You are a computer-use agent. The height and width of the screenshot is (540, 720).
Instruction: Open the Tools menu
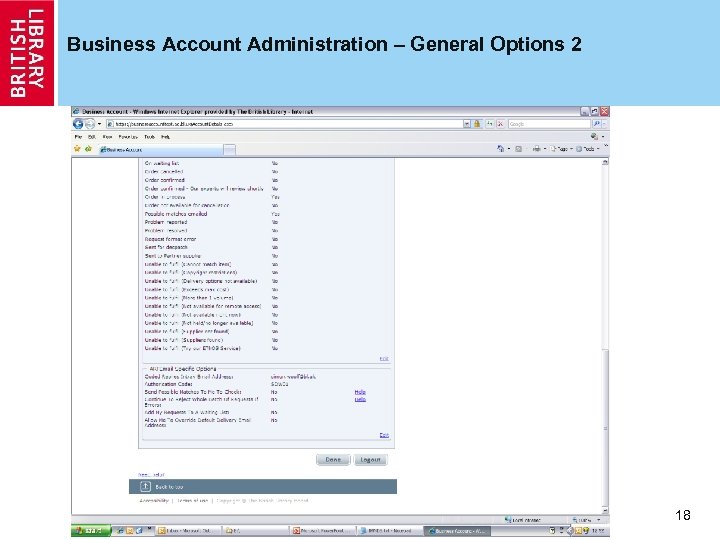tap(150, 137)
